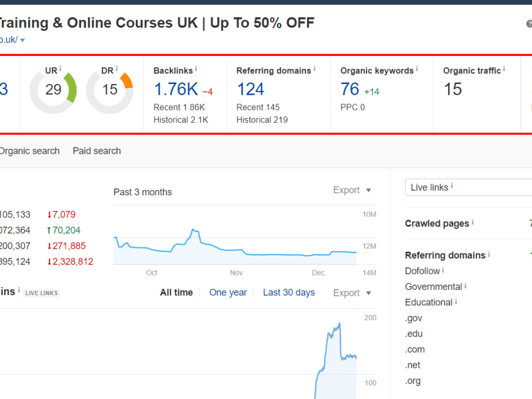
Task: Click the Past 3 months heading
Action: [143, 192]
